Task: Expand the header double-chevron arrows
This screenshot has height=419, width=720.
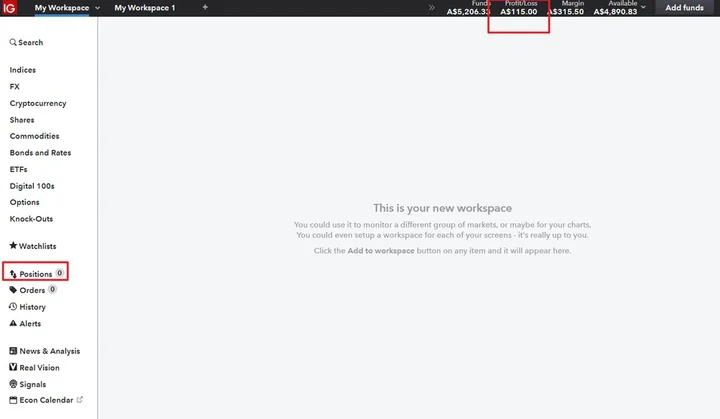Action: pyautogui.click(x=432, y=8)
